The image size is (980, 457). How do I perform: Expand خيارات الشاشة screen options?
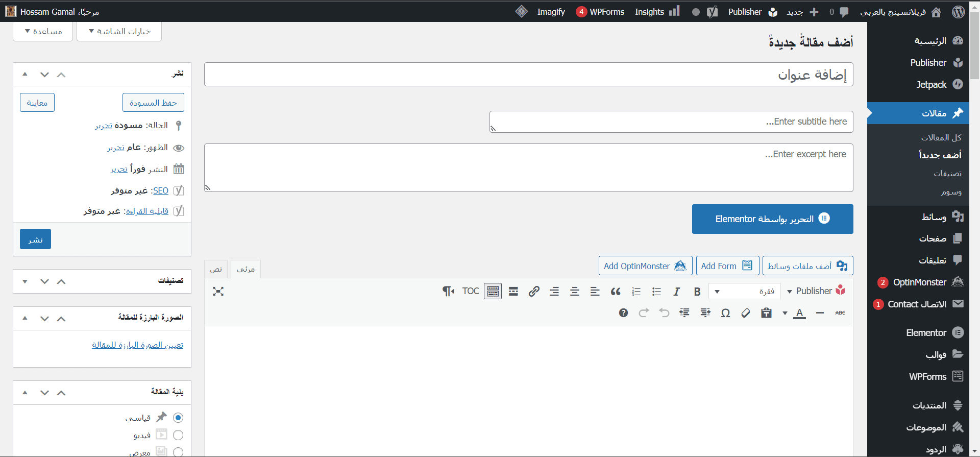(x=119, y=31)
